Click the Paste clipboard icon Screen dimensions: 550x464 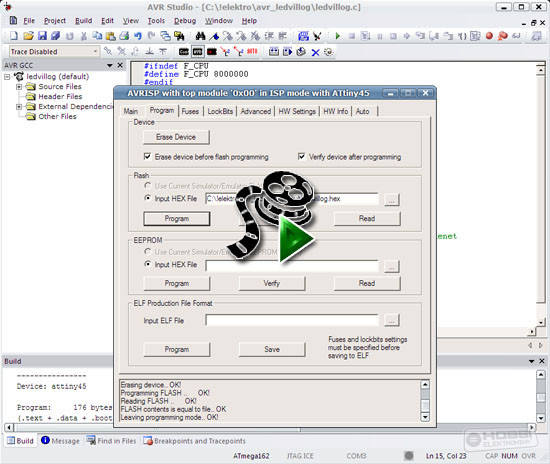[110, 36]
